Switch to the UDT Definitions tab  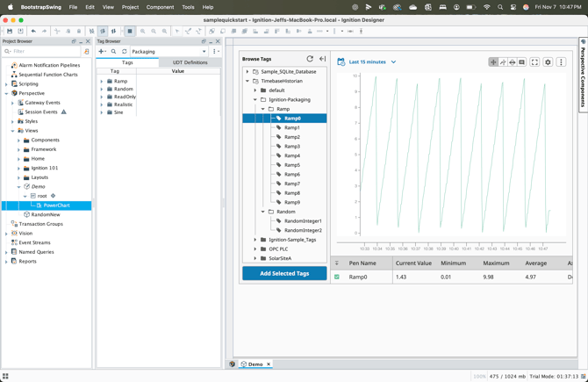tap(190, 62)
